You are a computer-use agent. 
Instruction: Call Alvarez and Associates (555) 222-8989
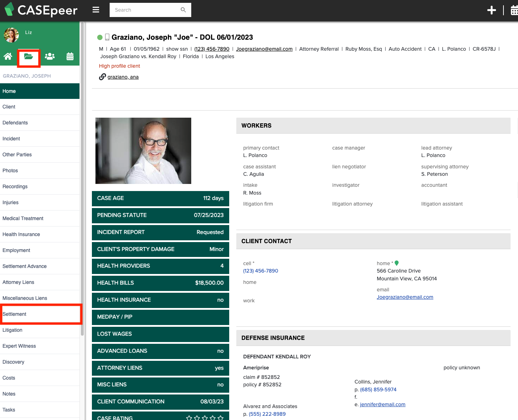click(267, 414)
